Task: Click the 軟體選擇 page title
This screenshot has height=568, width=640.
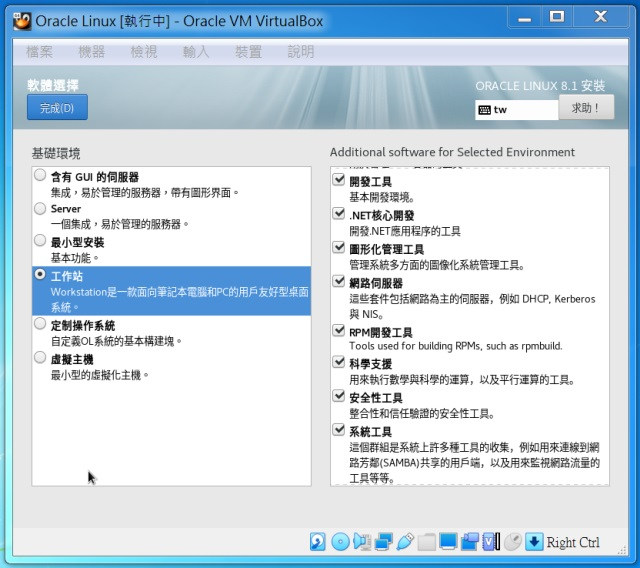Action: tap(53, 85)
